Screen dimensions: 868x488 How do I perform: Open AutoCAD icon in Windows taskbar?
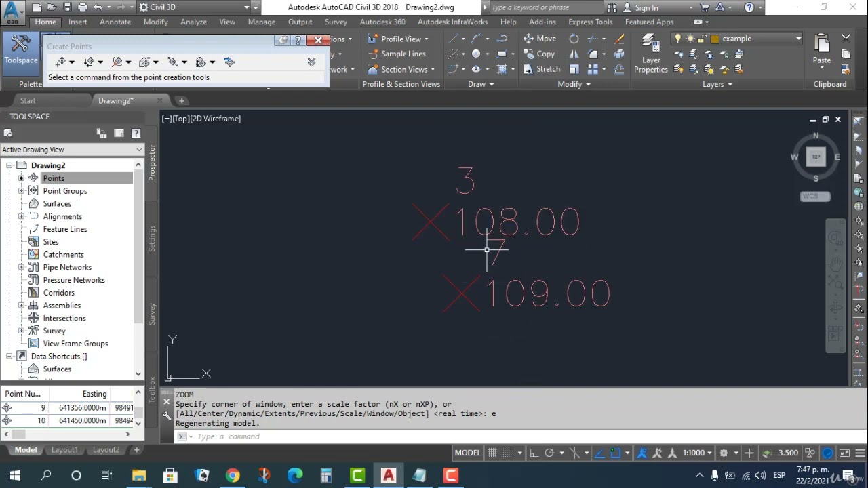click(x=388, y=475)
